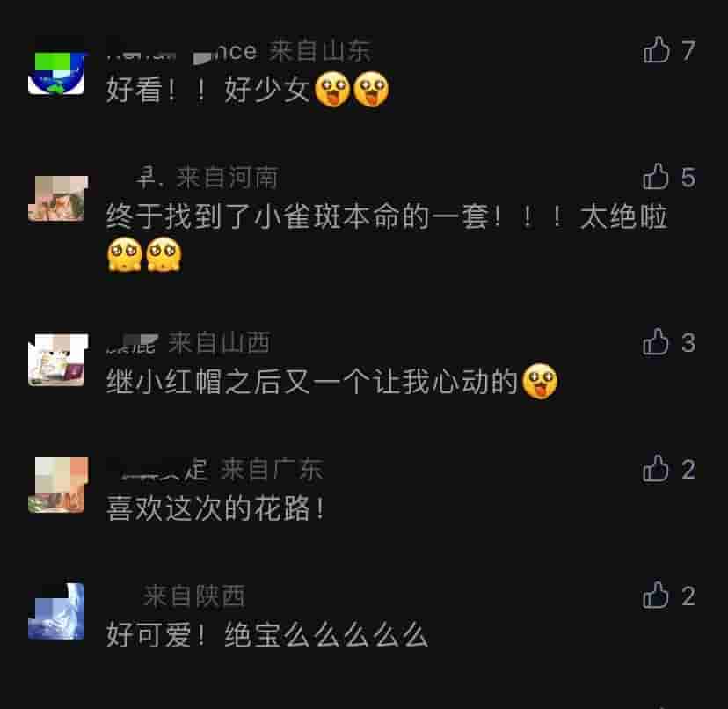Select the username beside 来自河南
The height and width of the screenshot is (709, 728).
(x=149, y=178)
